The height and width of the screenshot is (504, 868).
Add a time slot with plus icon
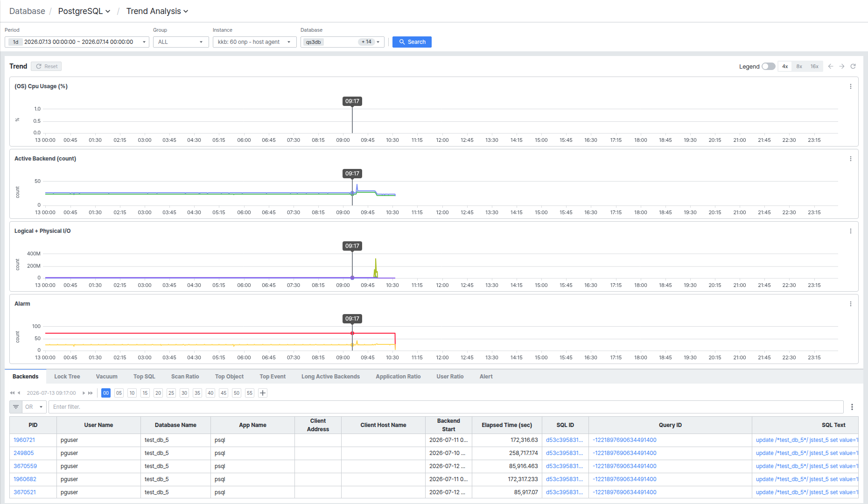click(263, 393)
